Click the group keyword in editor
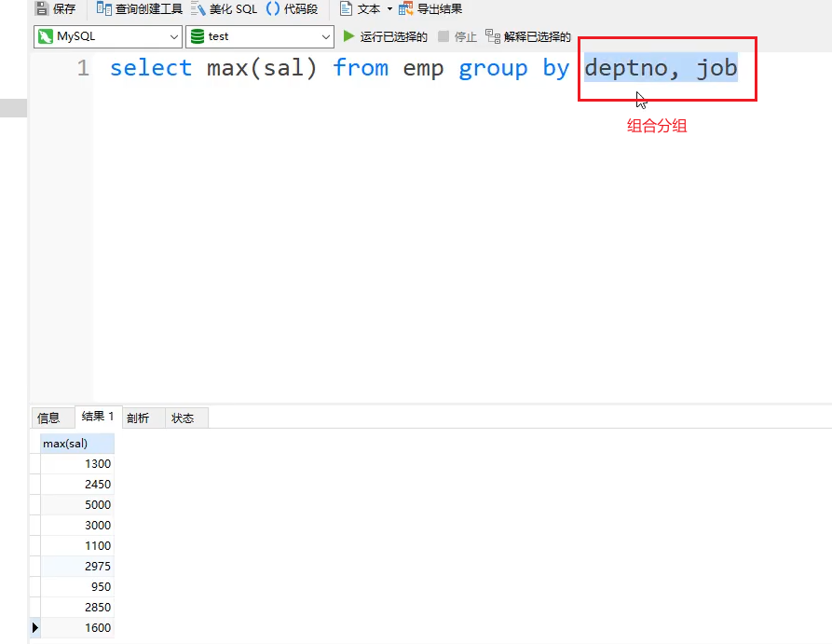 (493, 69)
